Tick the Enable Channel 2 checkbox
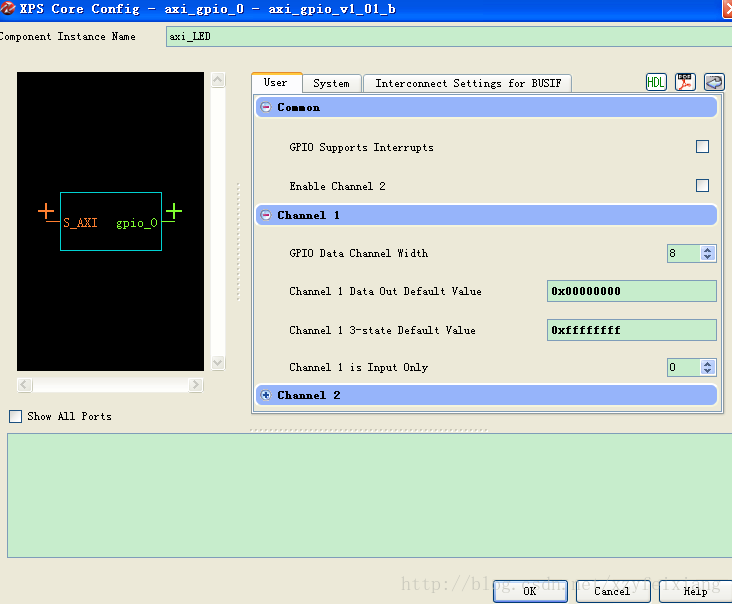Image resolution: width=732 pixels, height=604 pixels. click(x=702, y=185)
